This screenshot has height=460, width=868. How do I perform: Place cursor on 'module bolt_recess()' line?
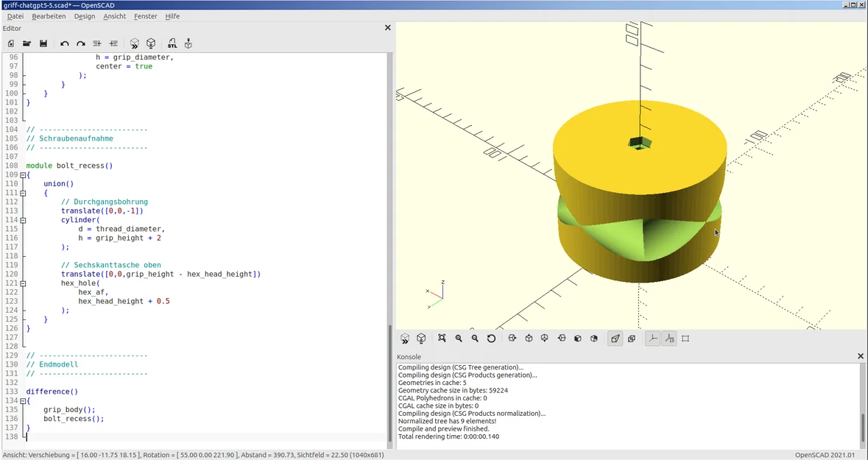[69, 166]
